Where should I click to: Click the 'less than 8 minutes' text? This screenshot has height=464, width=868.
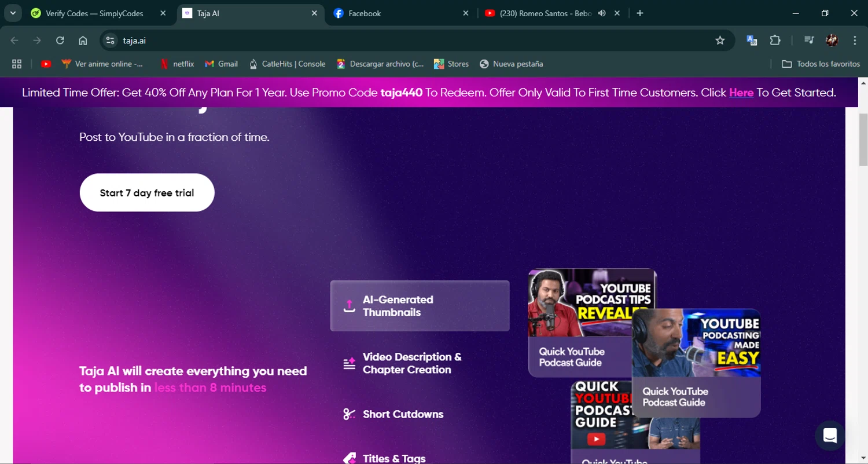pos(210,388)
